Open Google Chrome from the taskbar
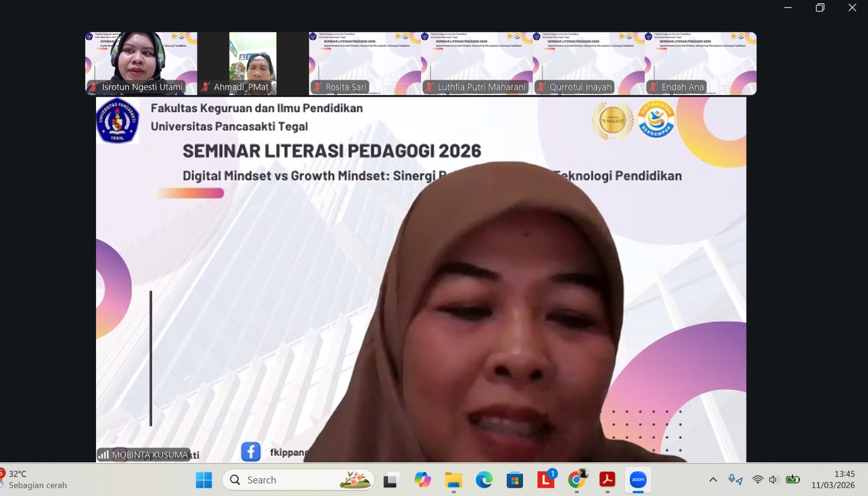Image resolution: width=868 pixels, height=496 pixels. (x=577, y=480)
